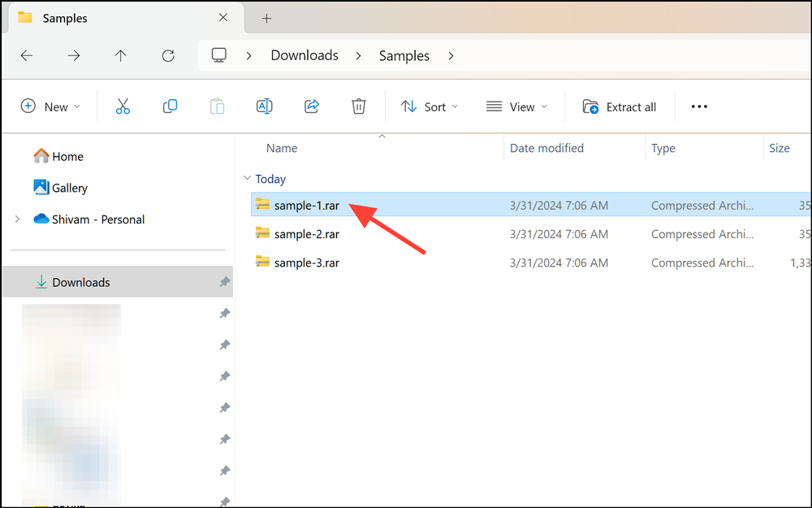Open Downloads from the breadcrumb path

(304, 55)
